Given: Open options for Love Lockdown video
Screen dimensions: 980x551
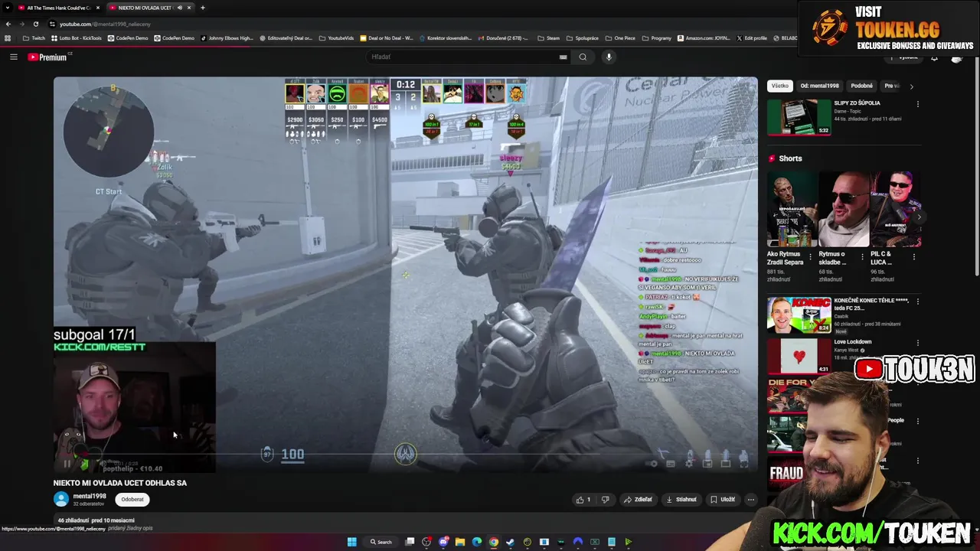Looking at the screenshot, I should tap(917, 343).
